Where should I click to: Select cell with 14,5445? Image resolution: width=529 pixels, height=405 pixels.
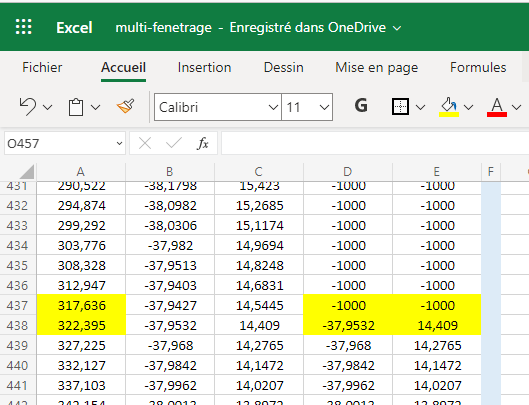259,305
